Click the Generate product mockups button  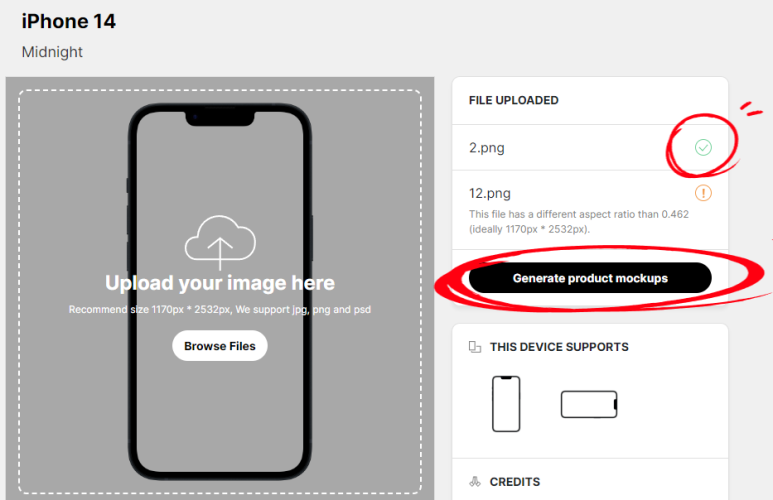click(590, 278)
